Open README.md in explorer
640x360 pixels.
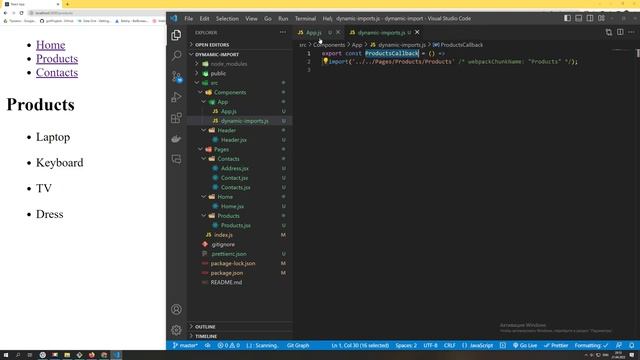pyautogui.click(x=226, y=282)
